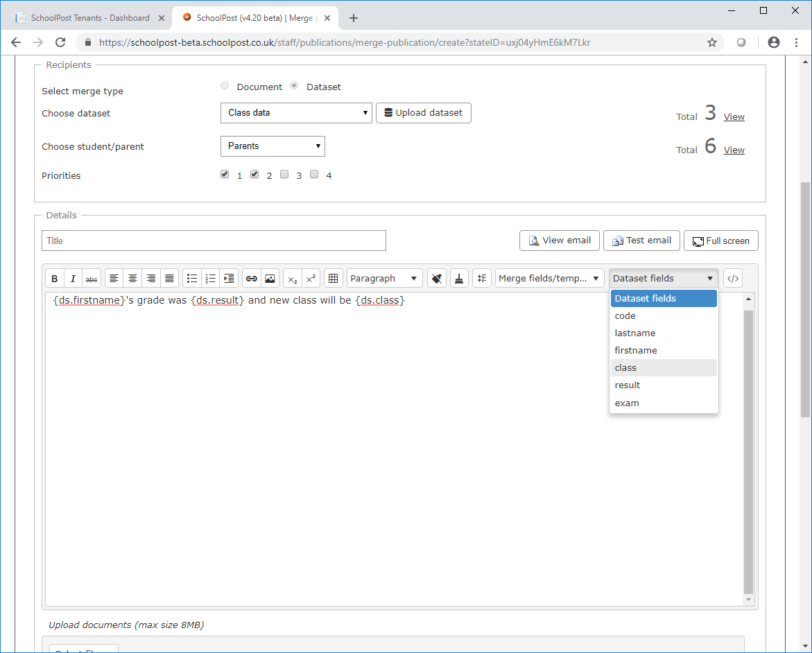The height and width of the screenshot is (653, 812).
Task: Open the Choose dataset dropdown
Action: pyautogui.click(x=296, y=113)
